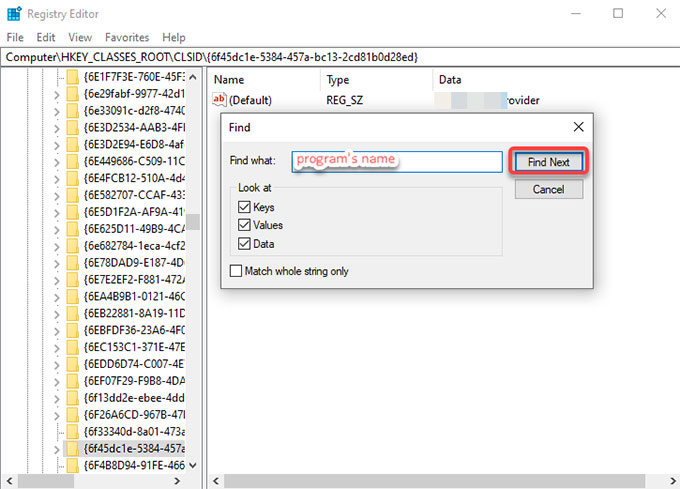This screenshot has height=489, width=680.
Task: Click folder icon of {6e33091c-d2f8-474 key
Action: click(x=72, y=111)
